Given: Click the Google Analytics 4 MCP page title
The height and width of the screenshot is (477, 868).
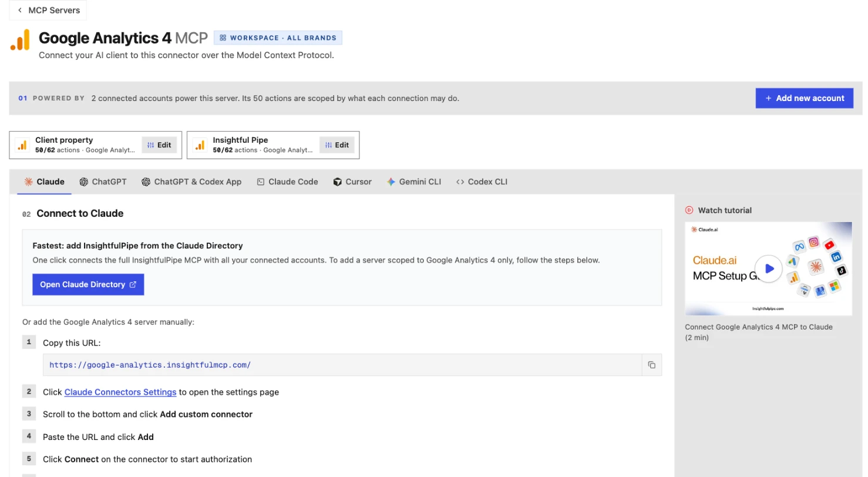Looking at the screenshot, I should [x=123, y=38].
